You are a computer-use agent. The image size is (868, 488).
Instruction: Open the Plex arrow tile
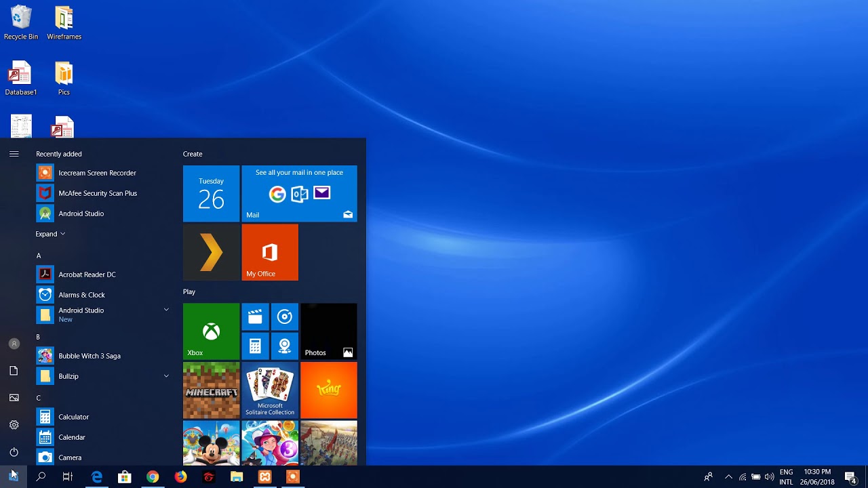211,252
